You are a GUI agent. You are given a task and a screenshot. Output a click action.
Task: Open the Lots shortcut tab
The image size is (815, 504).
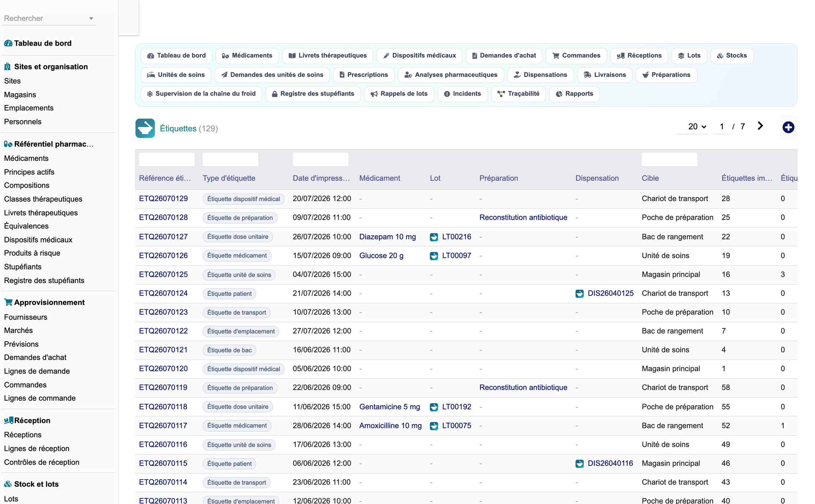[689, 56]
